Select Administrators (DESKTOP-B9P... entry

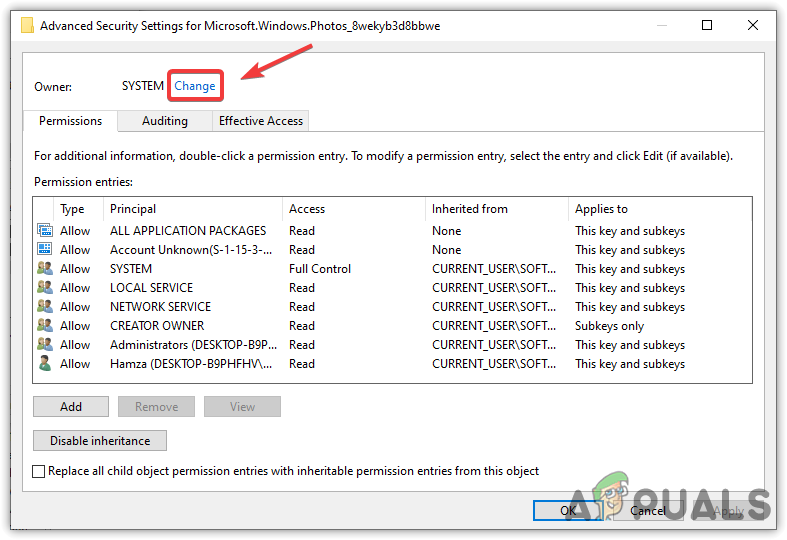[x=193, y=345]
